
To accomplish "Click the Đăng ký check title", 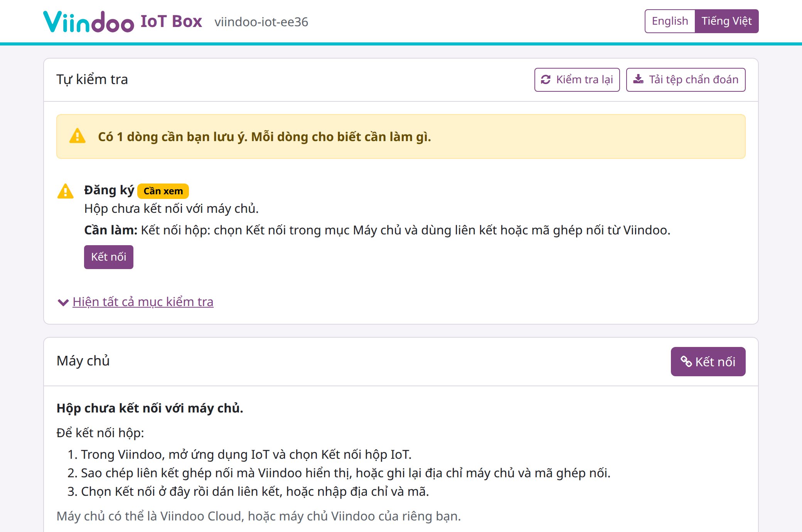I will click(109, 190).
